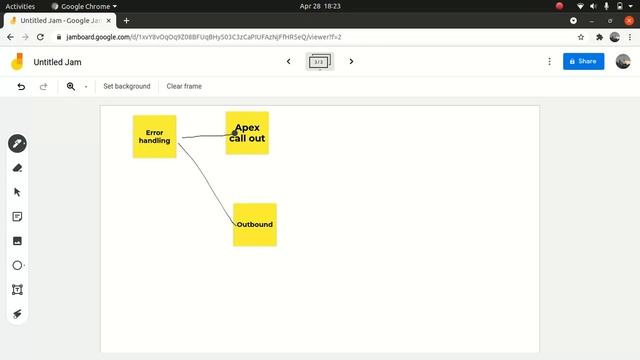Select the Outbound sticky note
The width and height of the screenshot is (640, 360).
pos(255,225)
